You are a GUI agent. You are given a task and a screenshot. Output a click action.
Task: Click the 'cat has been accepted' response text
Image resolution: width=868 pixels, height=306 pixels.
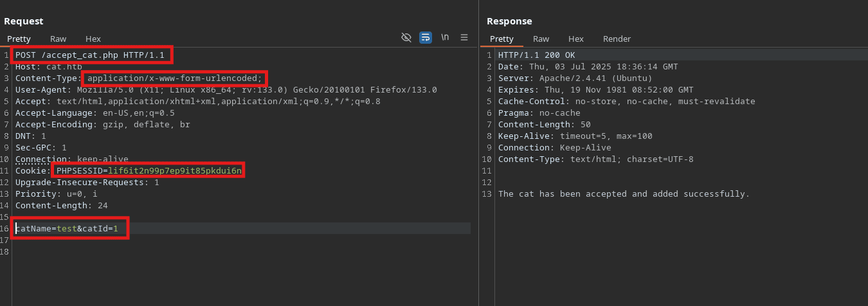pyautogui.click(x=624, y=194)
